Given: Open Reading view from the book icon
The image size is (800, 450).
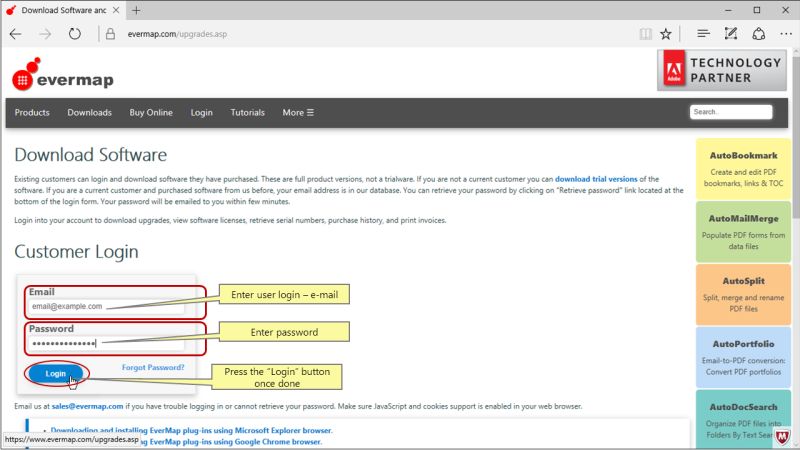Looking at the screenshot, I should (x=645, y=34).
